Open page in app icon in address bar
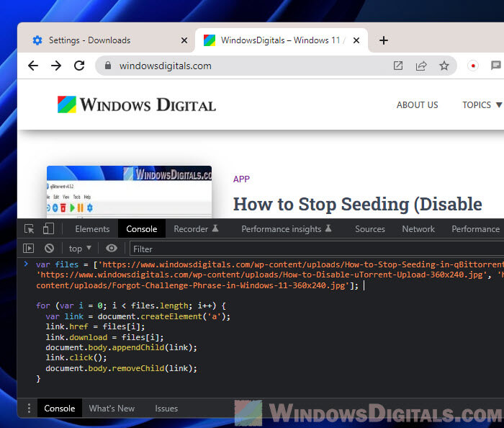 [x=398, y=66]
